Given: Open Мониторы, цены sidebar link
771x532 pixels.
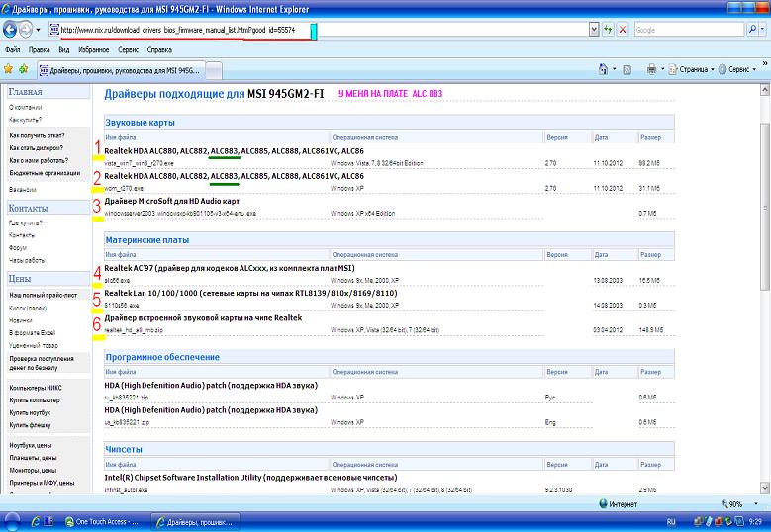Looking at the screenshot, I should click(33, 470).
